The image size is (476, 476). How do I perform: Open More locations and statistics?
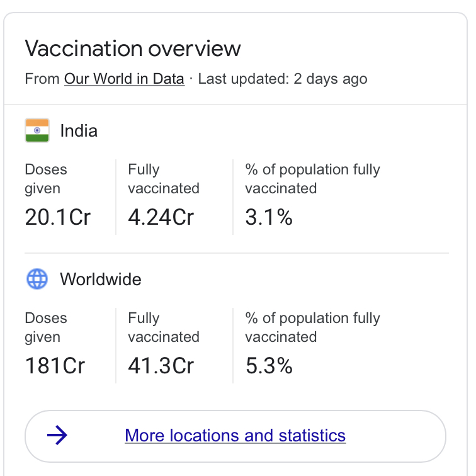(x=235, y=435)
